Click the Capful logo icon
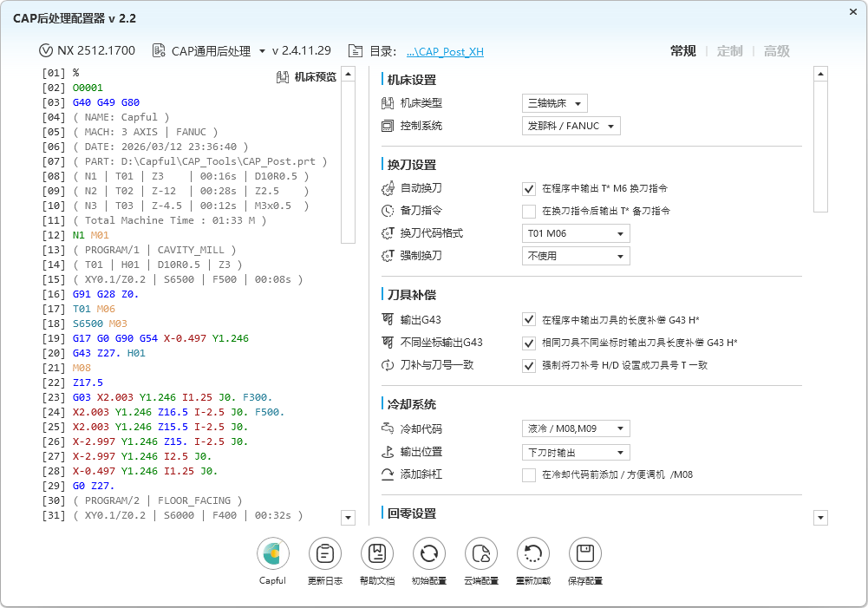Viewport: 868px width, 608px height. (272, 553)
